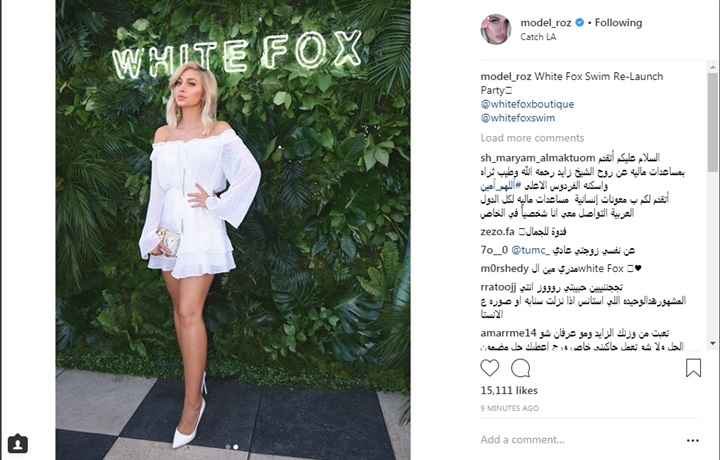Expand Load more comments

(x=532, y=138)
